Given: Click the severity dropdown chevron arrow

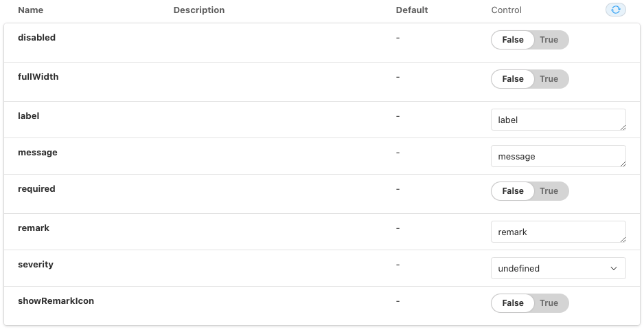Looking at the screenshot, I should (x=614, y=268).
